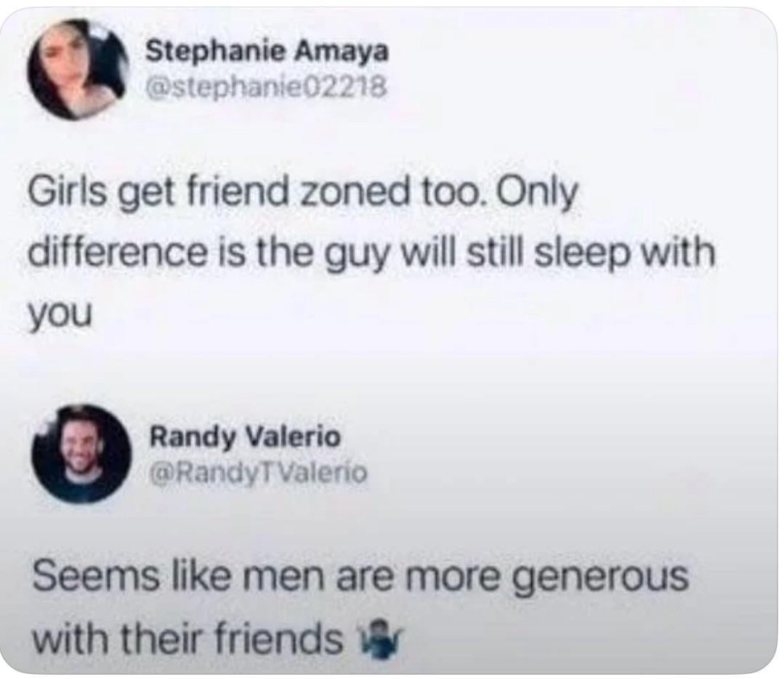Click the word "difference" in Stephanie's tweet
Screen dimensions: 784x679
[116, 252]
